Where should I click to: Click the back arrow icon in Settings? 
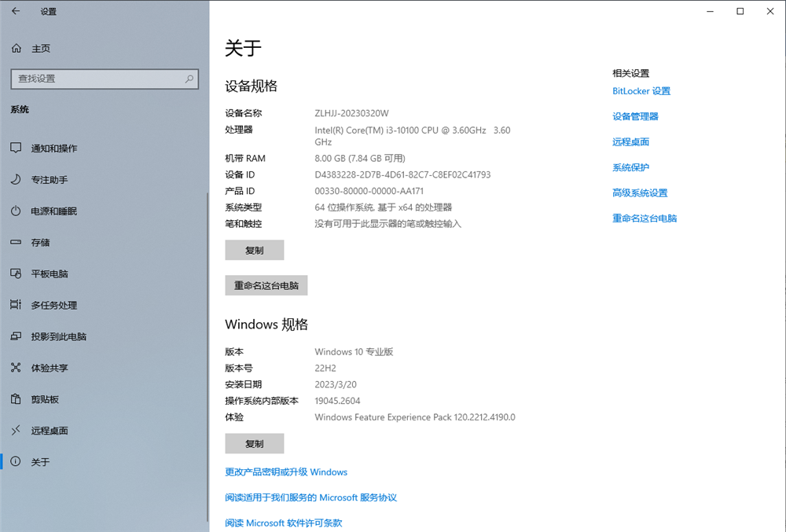(16, 11)
